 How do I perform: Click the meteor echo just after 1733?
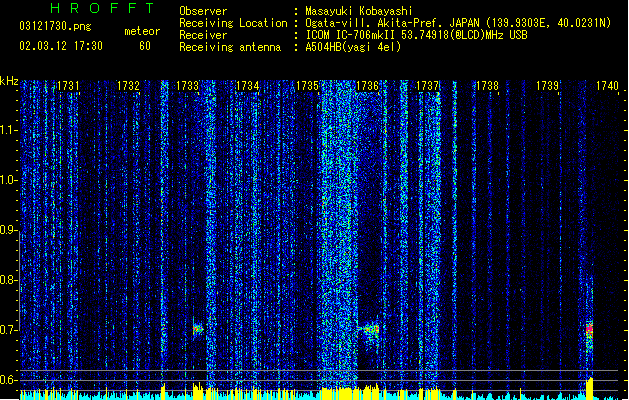click(198, 329)
